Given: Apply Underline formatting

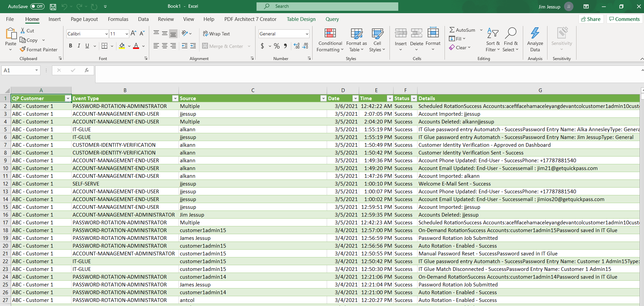Looking at the screenshot, I should pos(87,46).
